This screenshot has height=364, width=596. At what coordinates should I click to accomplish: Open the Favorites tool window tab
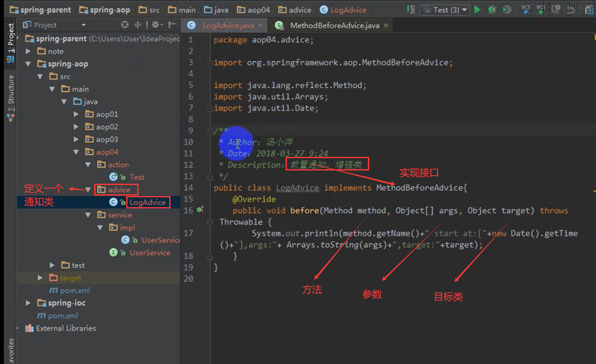pyautogui.click(x=11, y=351)
